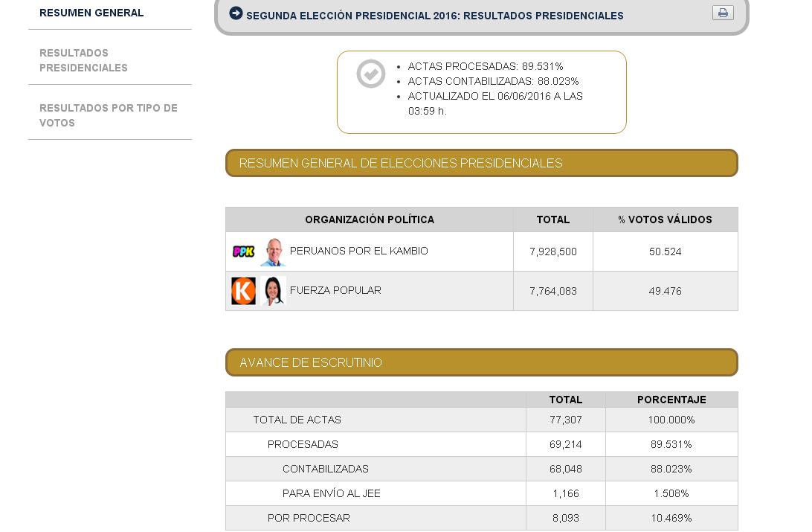The height and width of the screenshot is (532, 812).
Task: Open Resumen General in sidebar
Action: pyautogui.click(x=91, y=13)
